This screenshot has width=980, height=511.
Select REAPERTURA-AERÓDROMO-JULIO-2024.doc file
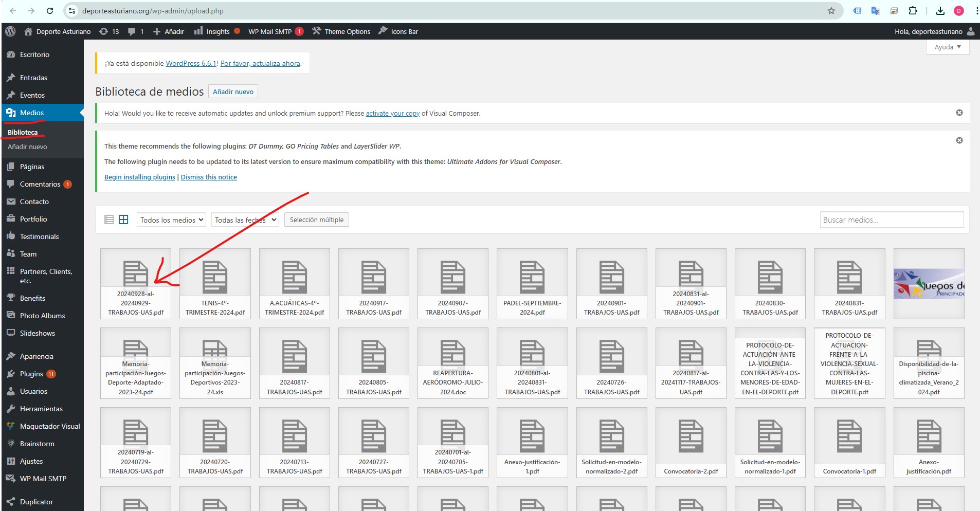pos(453,363)
